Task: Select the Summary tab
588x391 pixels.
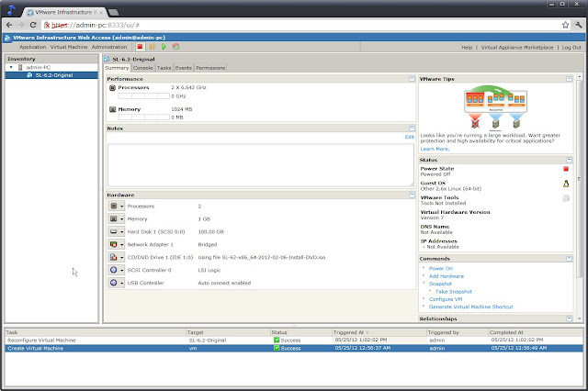Action: click(117, 68)
